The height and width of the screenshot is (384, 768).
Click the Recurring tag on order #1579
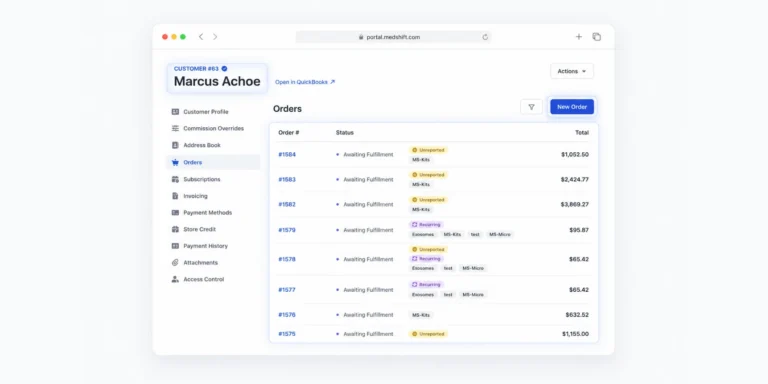(x=426, y=224)
